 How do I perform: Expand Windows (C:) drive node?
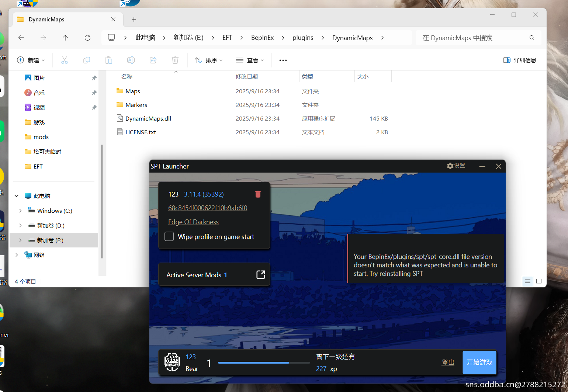pyautogui.click(x=20, y=211)
